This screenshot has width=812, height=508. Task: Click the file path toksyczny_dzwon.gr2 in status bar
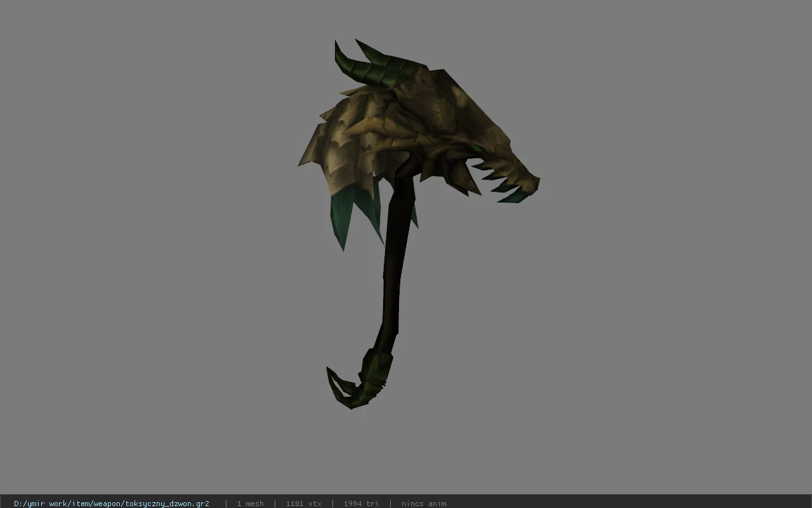[112, 504]
